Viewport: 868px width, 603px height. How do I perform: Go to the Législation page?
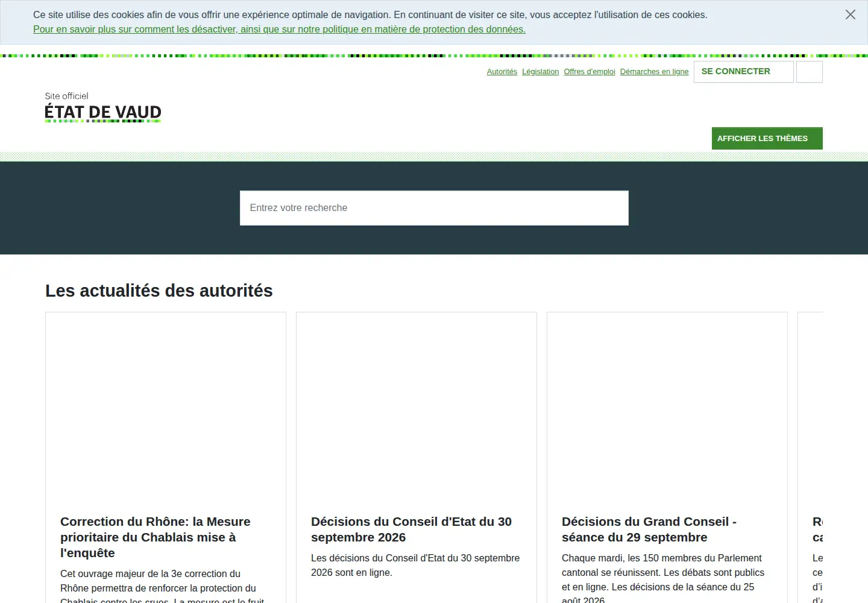click(540, 72)
